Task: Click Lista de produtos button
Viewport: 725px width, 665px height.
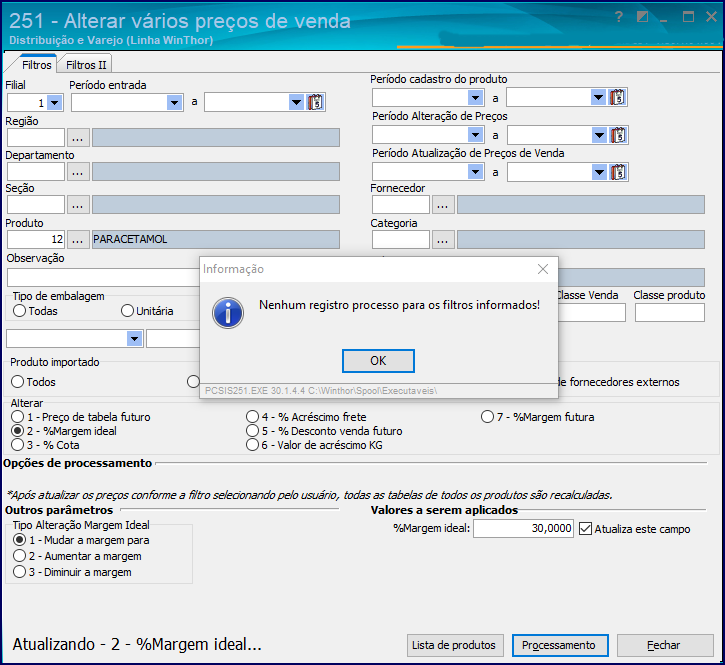Action: pyautogui.click(x=454, y=645)
